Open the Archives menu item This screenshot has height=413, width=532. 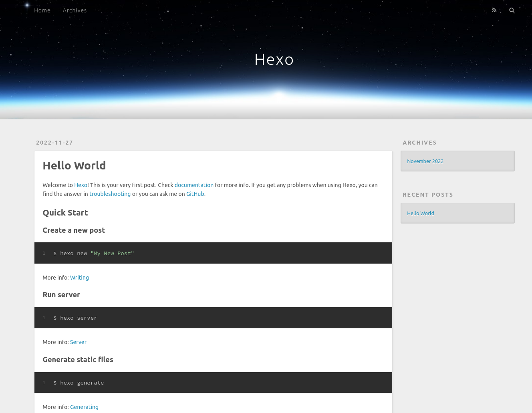75,10
